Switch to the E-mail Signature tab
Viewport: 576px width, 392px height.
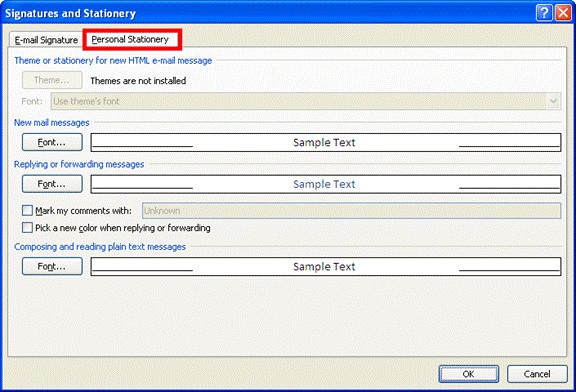tap(46, 40)
